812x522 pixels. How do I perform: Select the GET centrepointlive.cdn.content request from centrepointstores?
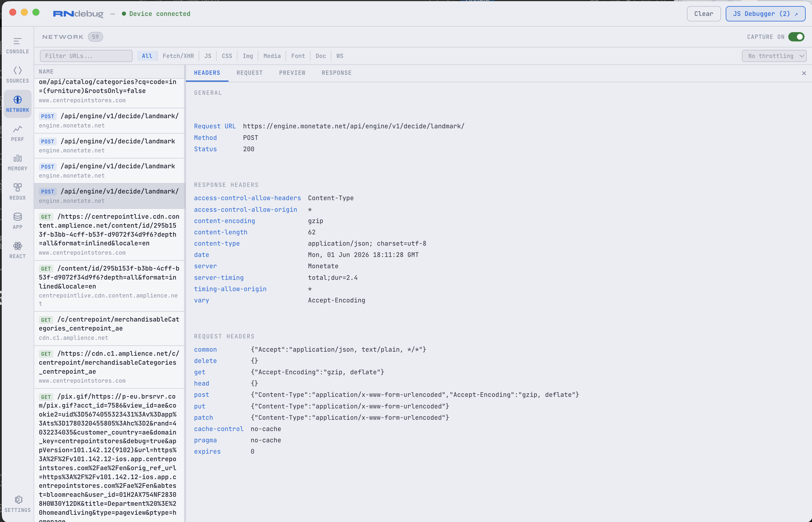[x=109, y=234]
